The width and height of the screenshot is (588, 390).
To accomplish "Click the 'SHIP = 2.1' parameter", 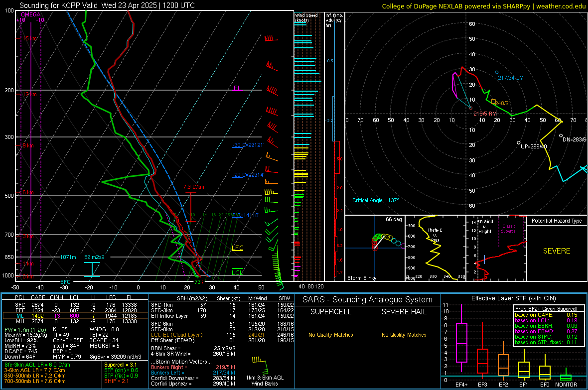I will tap(117, 381).
